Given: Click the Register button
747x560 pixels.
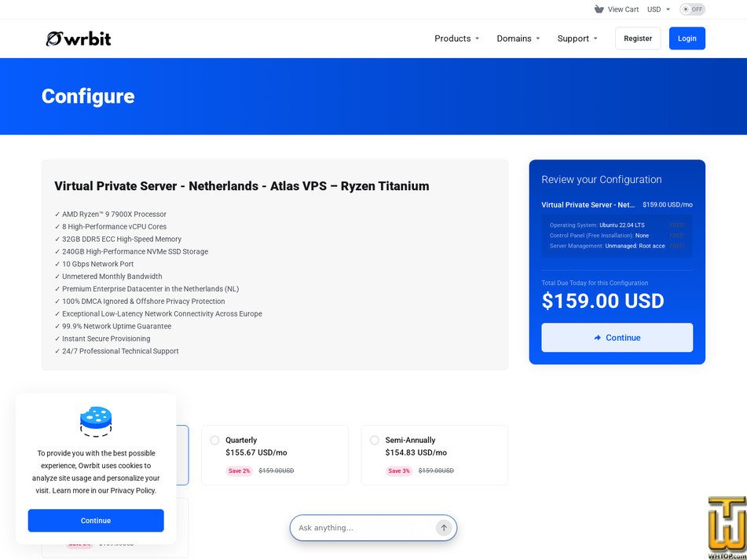Looking at the screenshot, I should 638,38.
